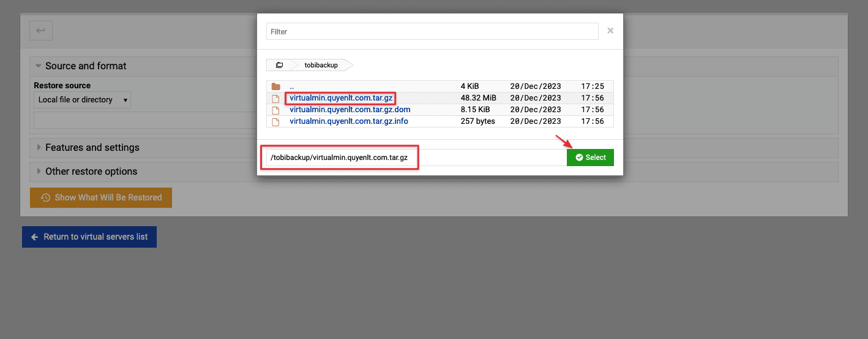868x339 pixels.
Task: Expand the Features and settings section
Action: point(92,148)
